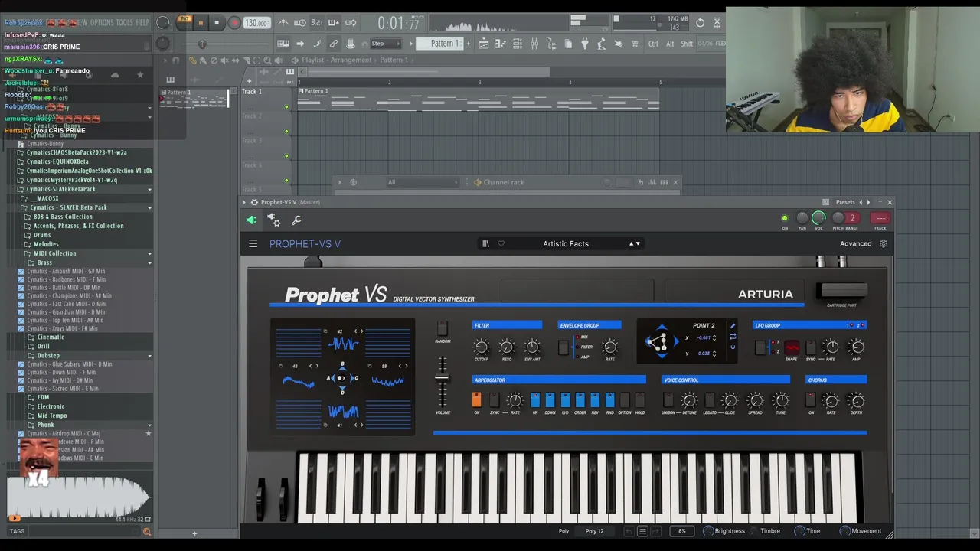
Task: Expand the Cymatics-EQUINOXBeta folder
Action: point(57,161)
